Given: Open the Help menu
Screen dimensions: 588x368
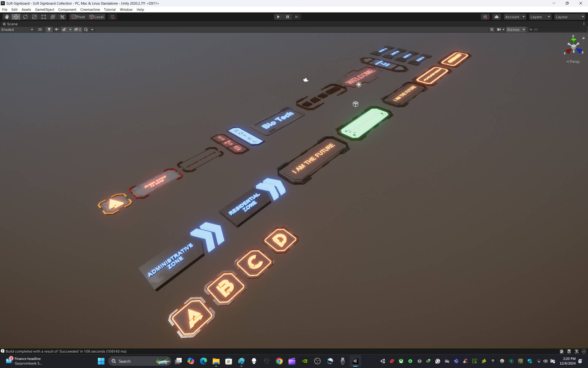Looking at the screenshot, I should click(140, 9).
